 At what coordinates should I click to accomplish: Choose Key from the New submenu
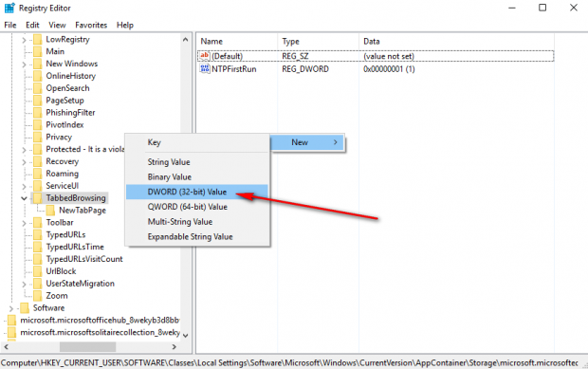tap(197, 142)
